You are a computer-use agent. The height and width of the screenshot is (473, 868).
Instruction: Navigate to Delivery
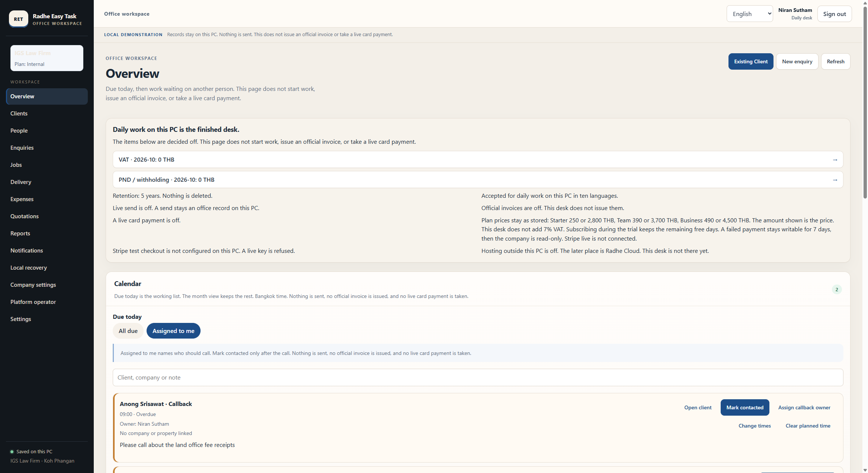click(x=47, y=182)
